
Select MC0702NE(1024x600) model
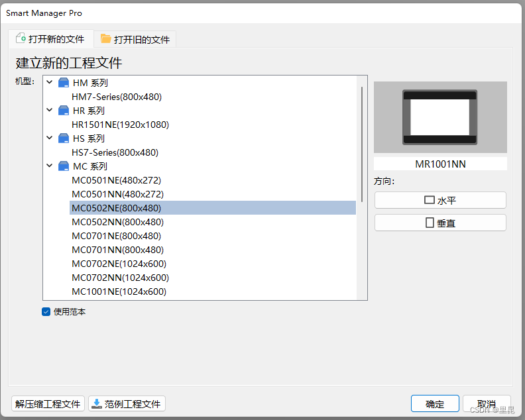119,264
